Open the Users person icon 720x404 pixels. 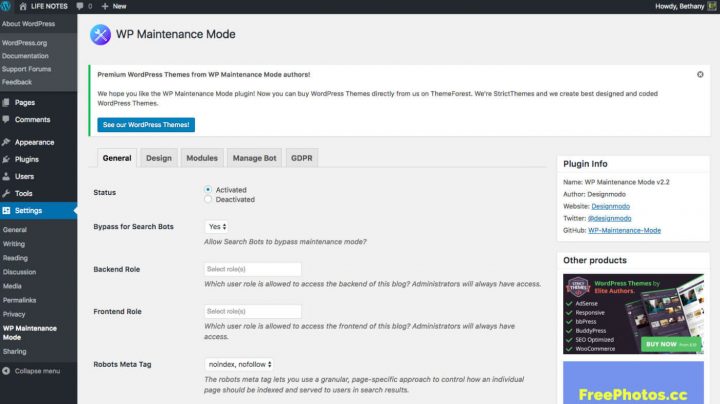(x=6, y=176)
